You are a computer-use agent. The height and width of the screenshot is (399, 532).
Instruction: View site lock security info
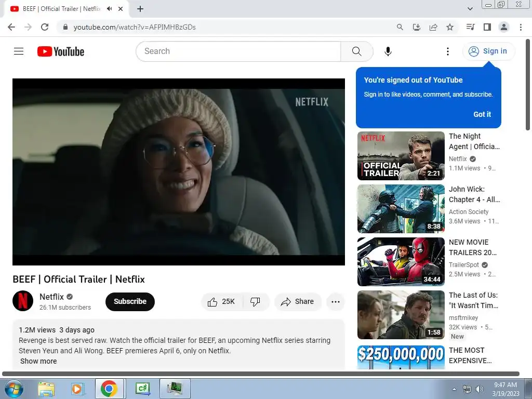[65, 27]
